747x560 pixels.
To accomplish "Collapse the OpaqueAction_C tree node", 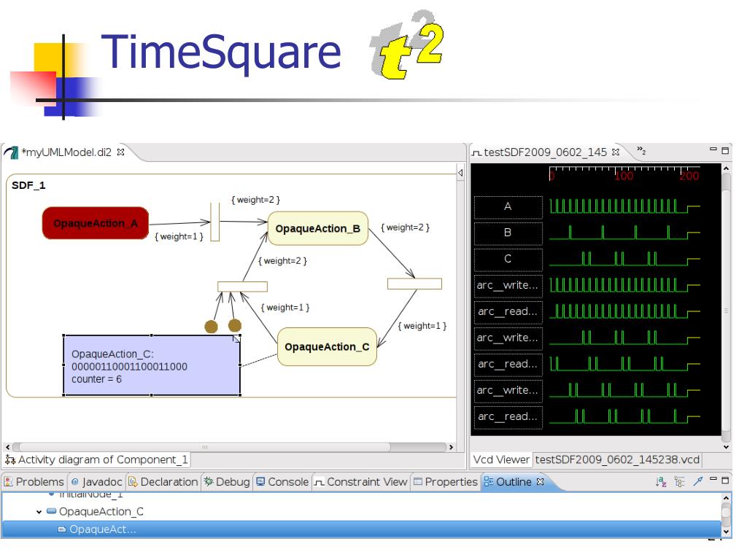I will [39, 512].
